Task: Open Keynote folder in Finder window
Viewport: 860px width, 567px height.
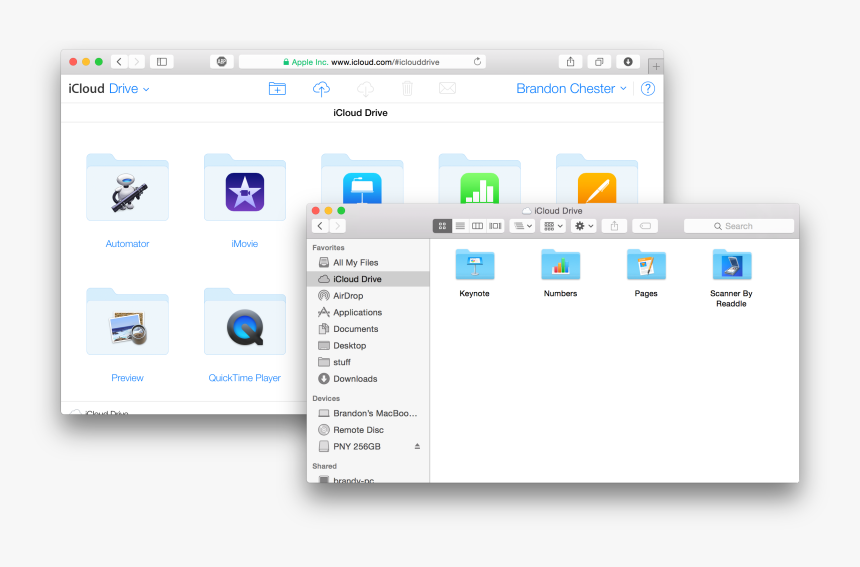Action: coord(474,265)
